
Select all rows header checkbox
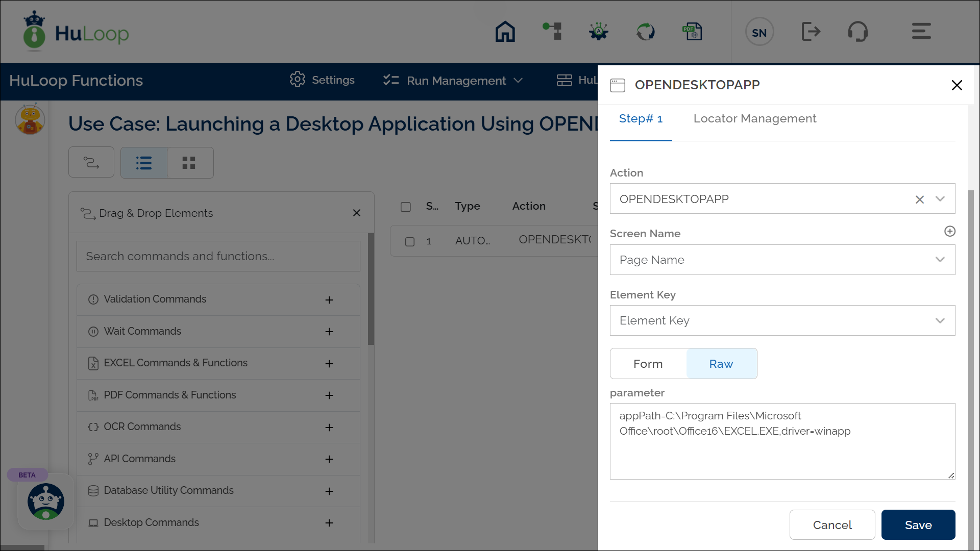coord(406,207)
